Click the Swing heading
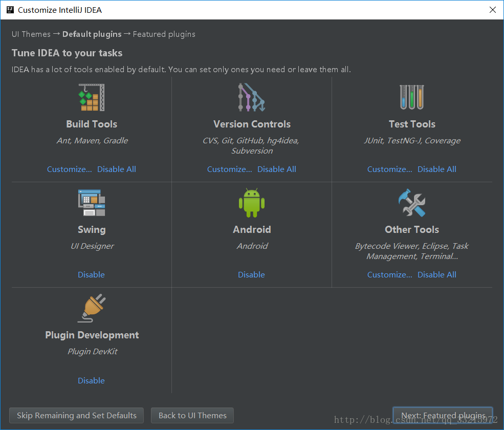Screen dimensions: 504x430 tap(92, 230)
